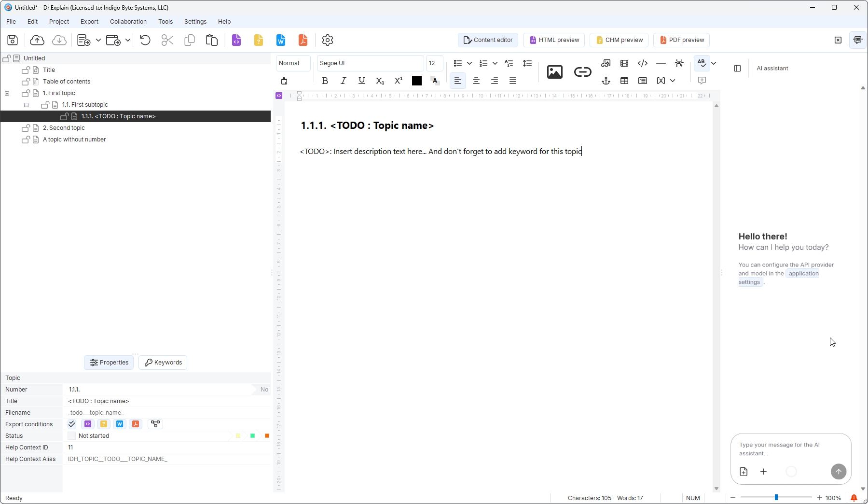The image size is (868, 504).
Task: Open the File menu
Action: [11, 22]
